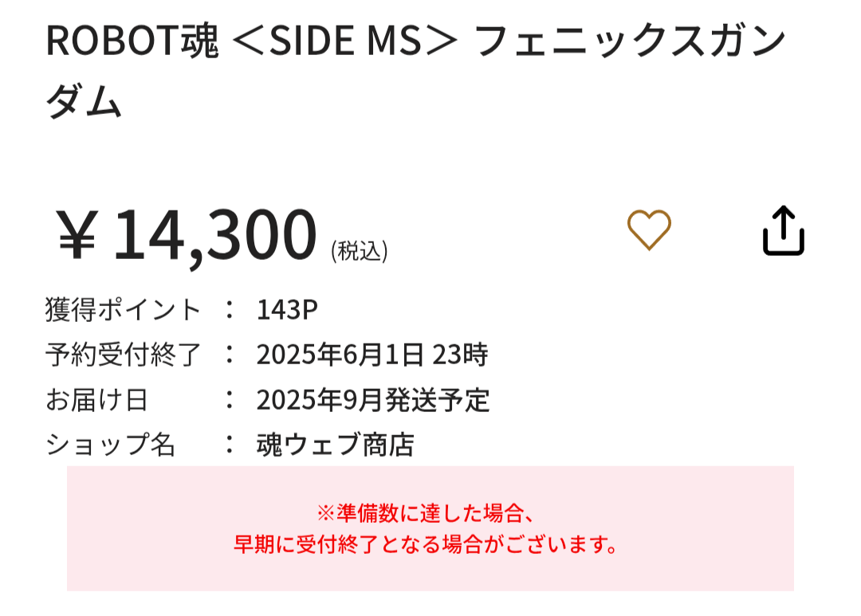The width and height of the screenshot is (861, 616).
Task: Open the 魂ウェブ商店 shop name link
Action: click(x=335, y=445)
